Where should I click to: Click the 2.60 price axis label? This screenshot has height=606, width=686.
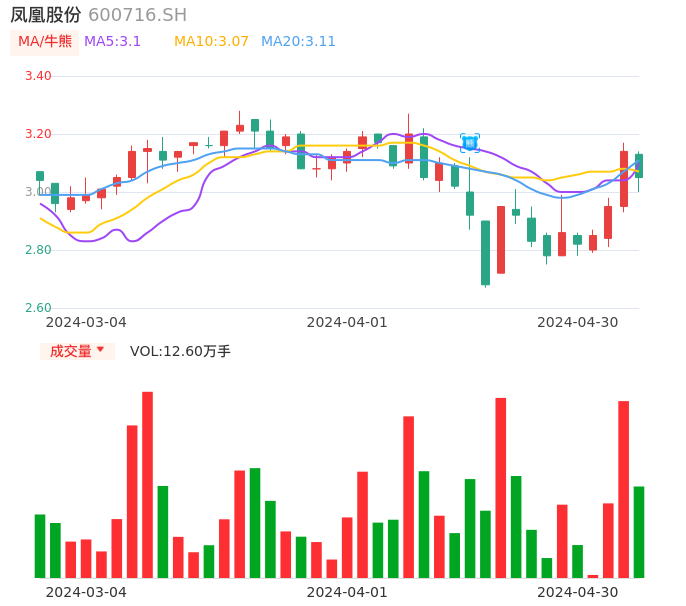coord(37,308)
